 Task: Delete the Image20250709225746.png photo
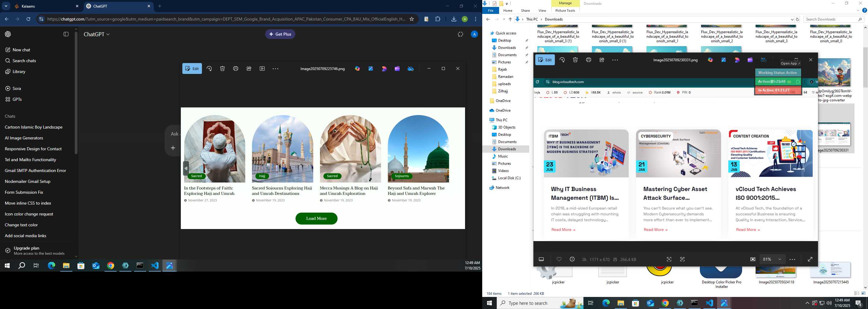pos(222,68)
